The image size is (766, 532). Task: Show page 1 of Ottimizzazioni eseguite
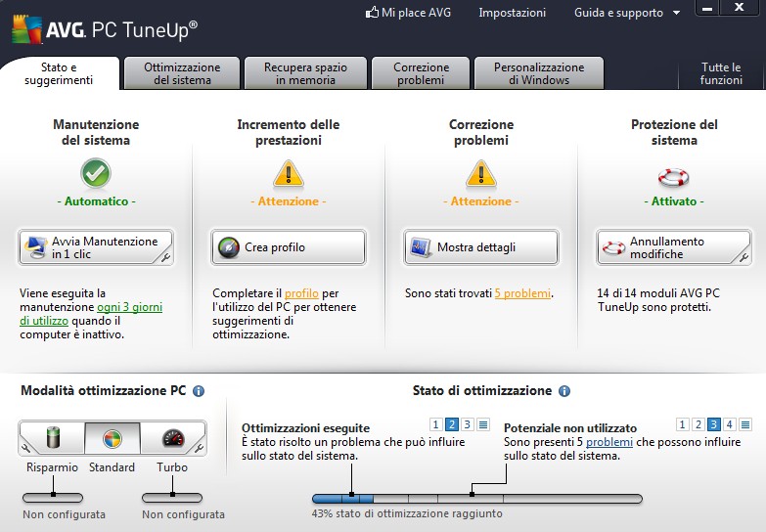click(x=435, y=424)
